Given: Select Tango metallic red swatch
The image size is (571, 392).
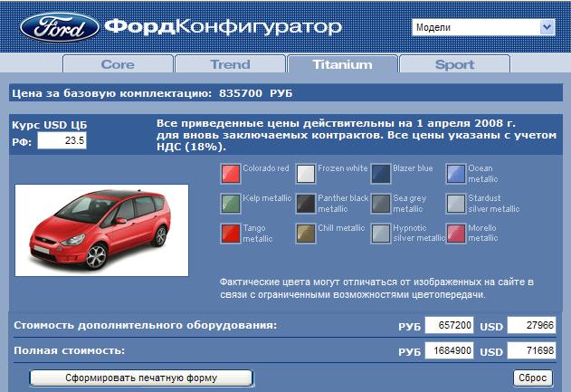Looking at the screenshot, I should pyautogui.click(x=231, y=234).
